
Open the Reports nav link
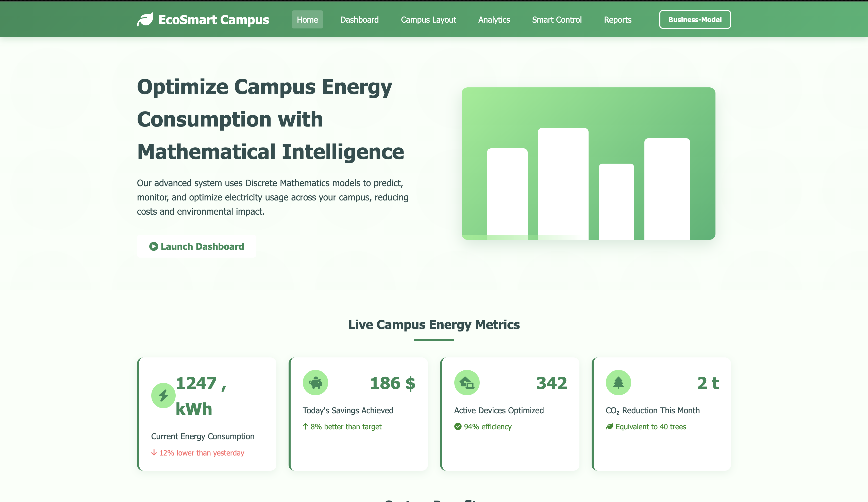pos(617,20)
